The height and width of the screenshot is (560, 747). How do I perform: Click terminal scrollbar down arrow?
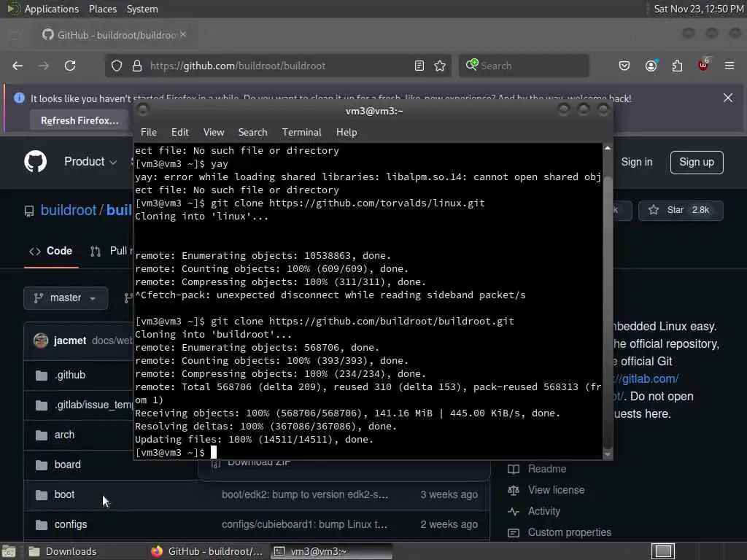608,454
